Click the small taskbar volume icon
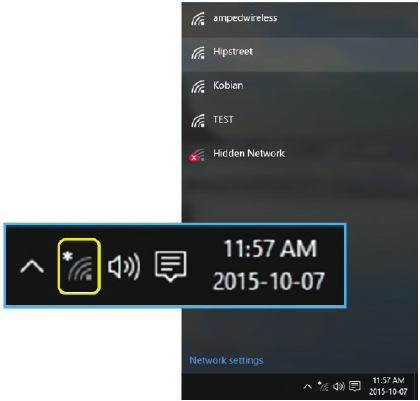420x401 pixels. point(339,386)
